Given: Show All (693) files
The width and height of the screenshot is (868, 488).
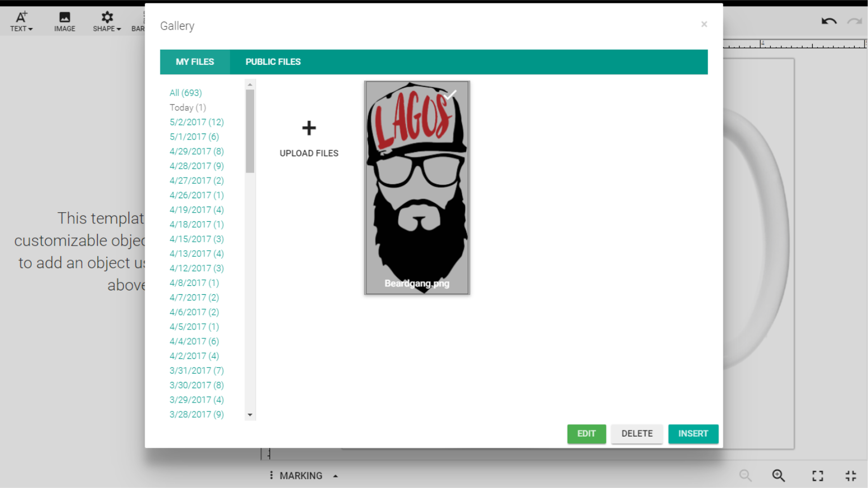Looking at the screenshot, I should click(x=186, y=93).
